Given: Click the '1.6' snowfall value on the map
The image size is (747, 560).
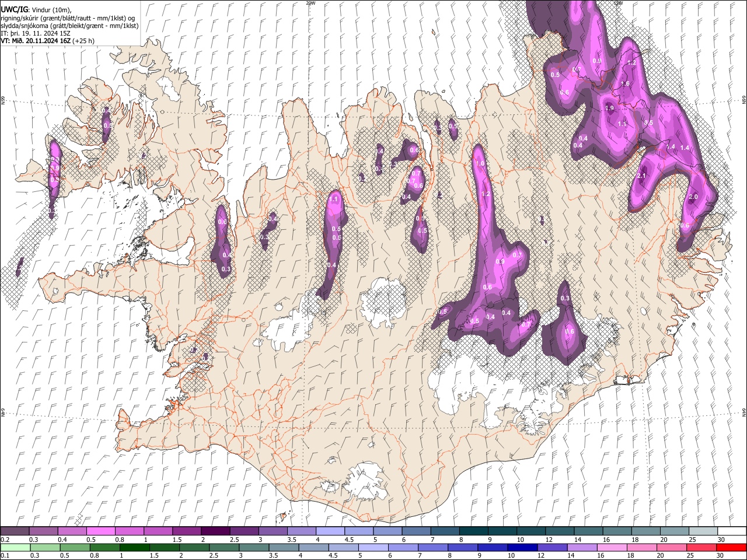Looking at the screenshot, I should (x=626, y=84).
